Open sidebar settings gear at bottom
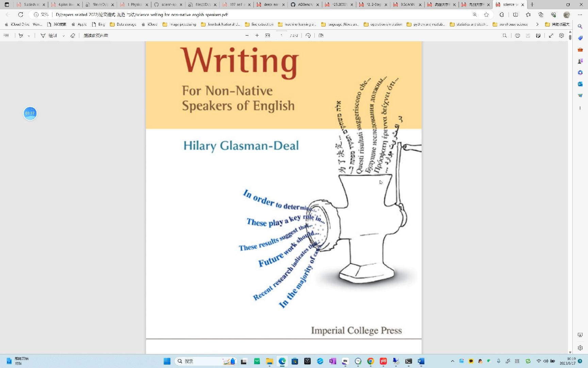 [x=580, y=348]
